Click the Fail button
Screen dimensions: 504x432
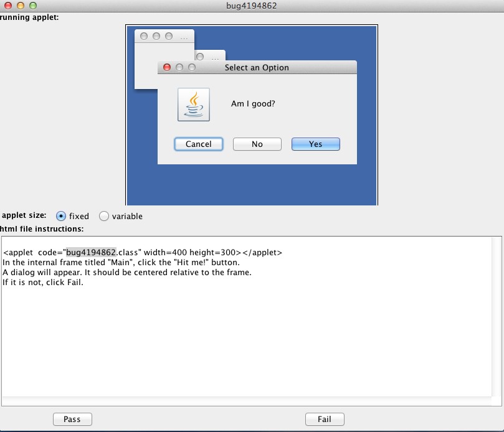[x=325, y=419]
